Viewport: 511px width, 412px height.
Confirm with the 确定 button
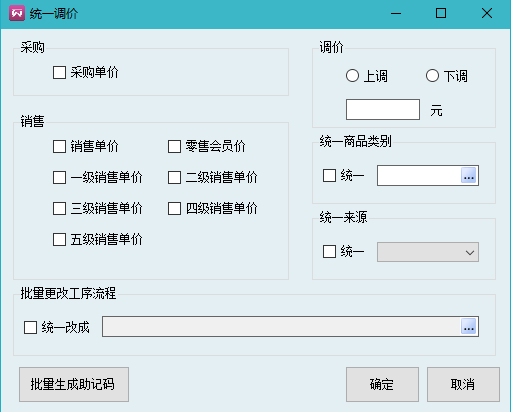click(x=382, y=384)
